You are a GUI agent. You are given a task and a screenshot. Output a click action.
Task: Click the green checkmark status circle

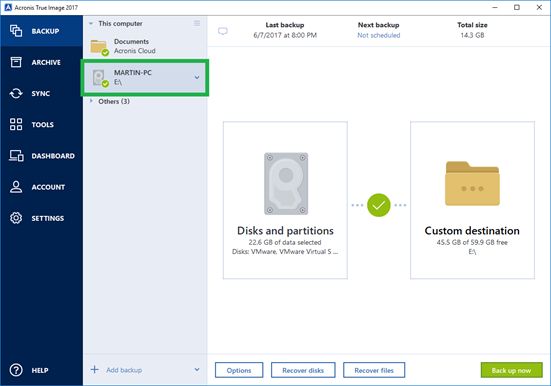coord(378,205)
